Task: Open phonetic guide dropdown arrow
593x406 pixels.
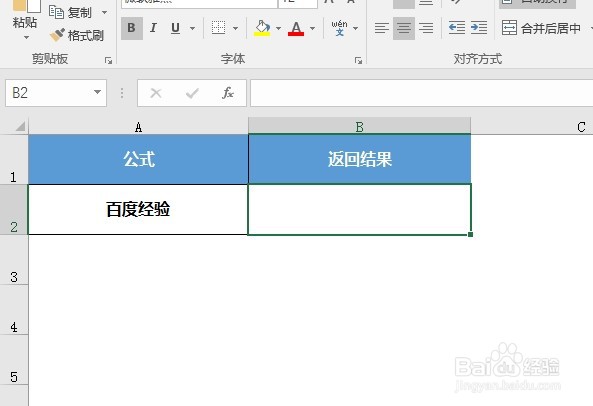Action: click(x=355, y=28)
